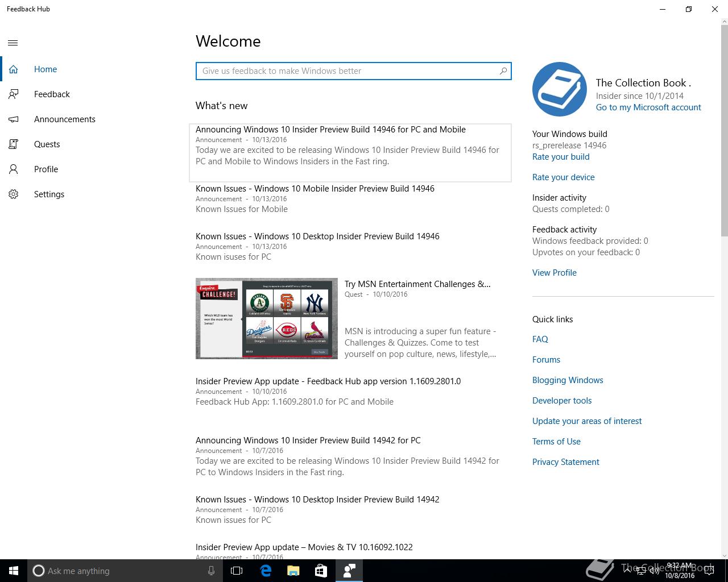Open Privacy Statement link

pyautogui.click(x=566, y=462)
